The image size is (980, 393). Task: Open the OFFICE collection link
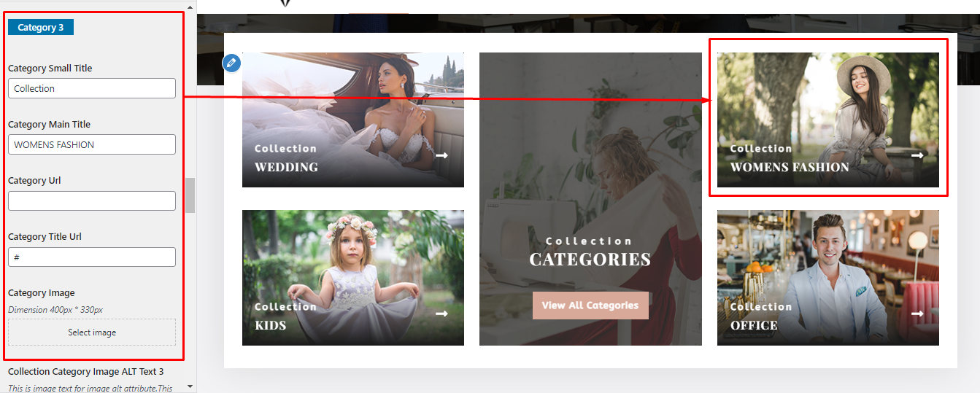pyautogui.click(x=754, y=325)
